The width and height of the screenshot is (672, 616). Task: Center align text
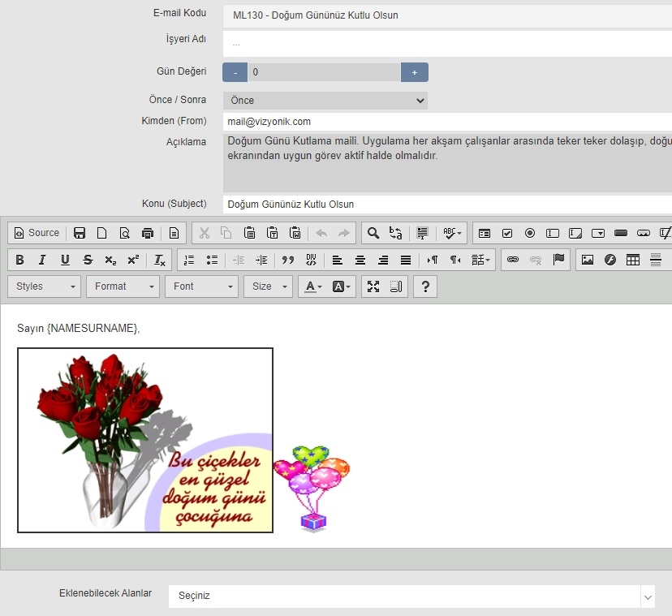[360, 260]
